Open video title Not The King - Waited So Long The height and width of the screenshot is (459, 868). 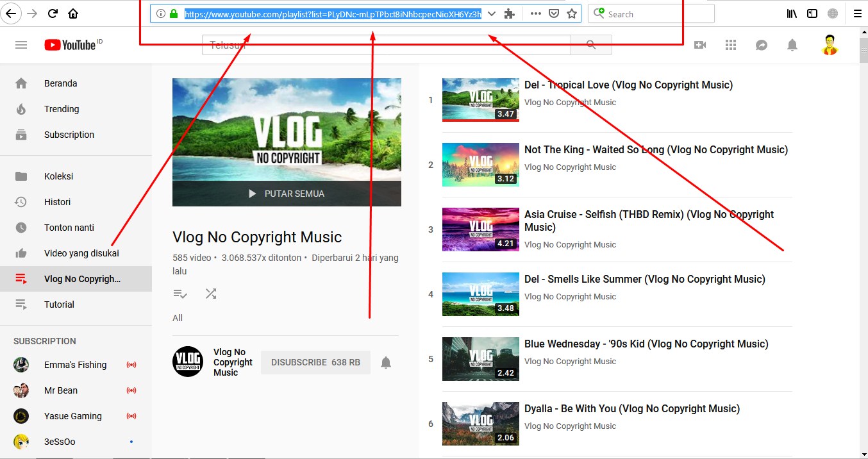pos(656,149)
